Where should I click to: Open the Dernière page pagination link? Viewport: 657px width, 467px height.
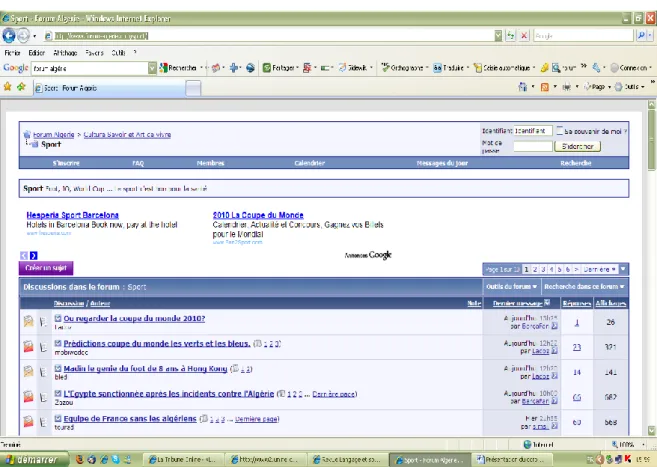click(x=599, y=269)
